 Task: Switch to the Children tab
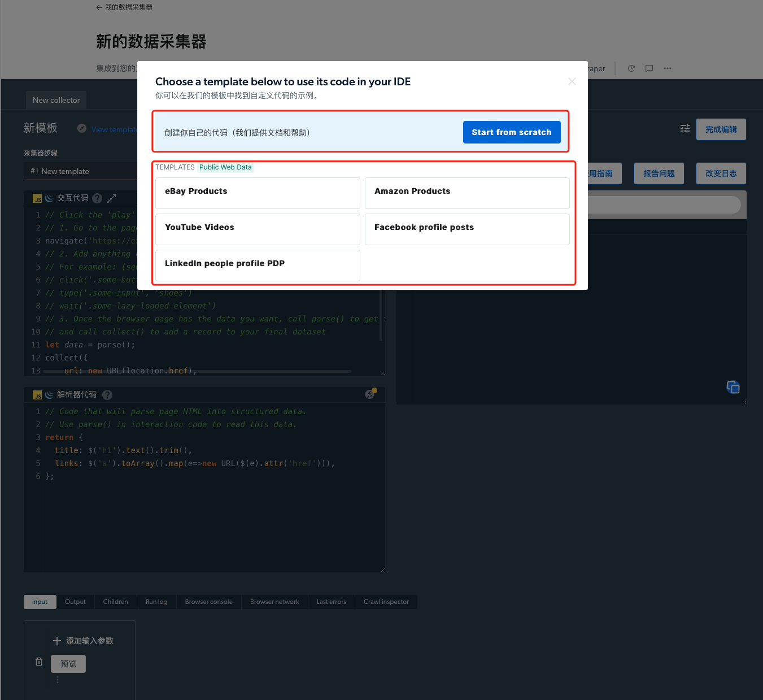coord(116,602)
